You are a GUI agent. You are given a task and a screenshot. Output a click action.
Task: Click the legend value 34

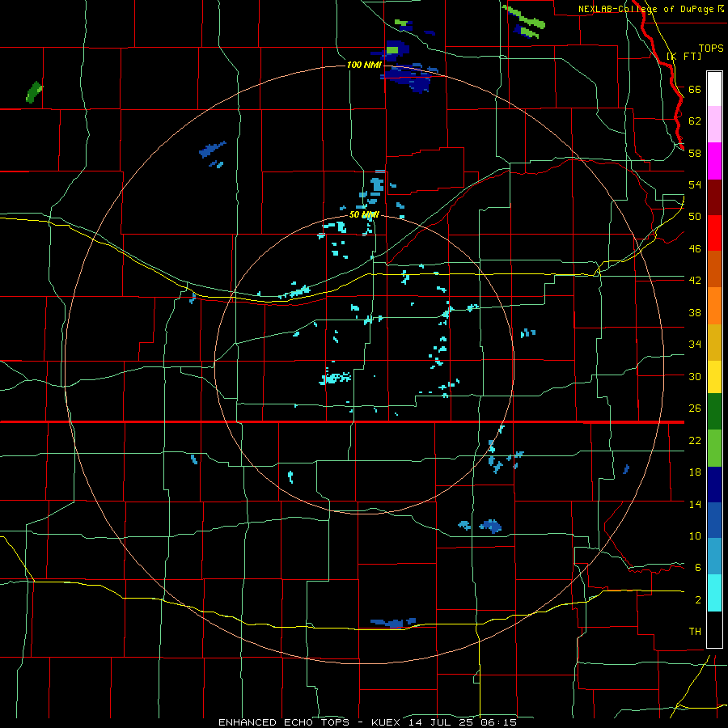tap(695, 345)
